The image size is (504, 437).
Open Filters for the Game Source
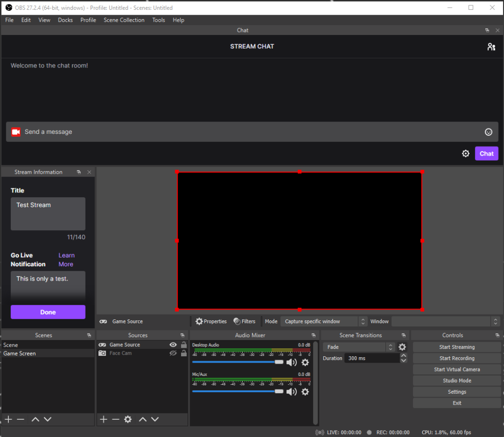(245, 321)
